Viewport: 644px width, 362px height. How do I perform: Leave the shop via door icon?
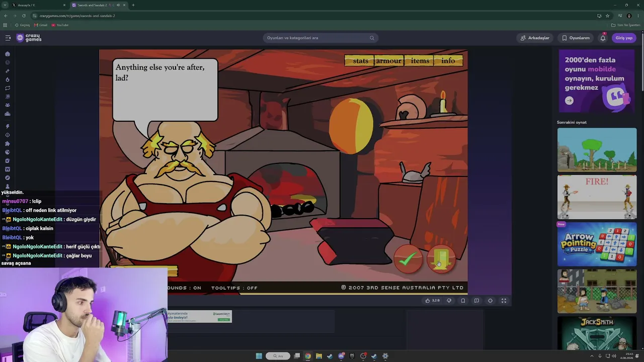(441, 259)
